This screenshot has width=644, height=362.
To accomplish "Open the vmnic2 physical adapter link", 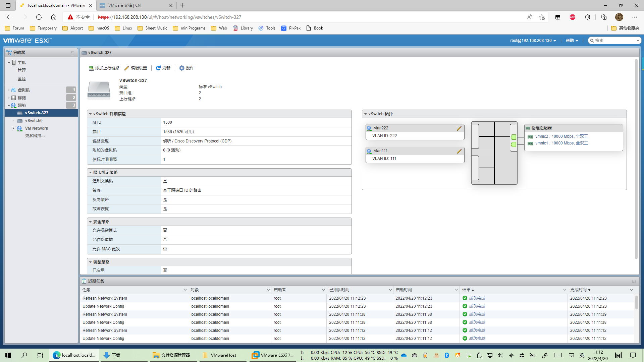I will (x=541, y=136).
